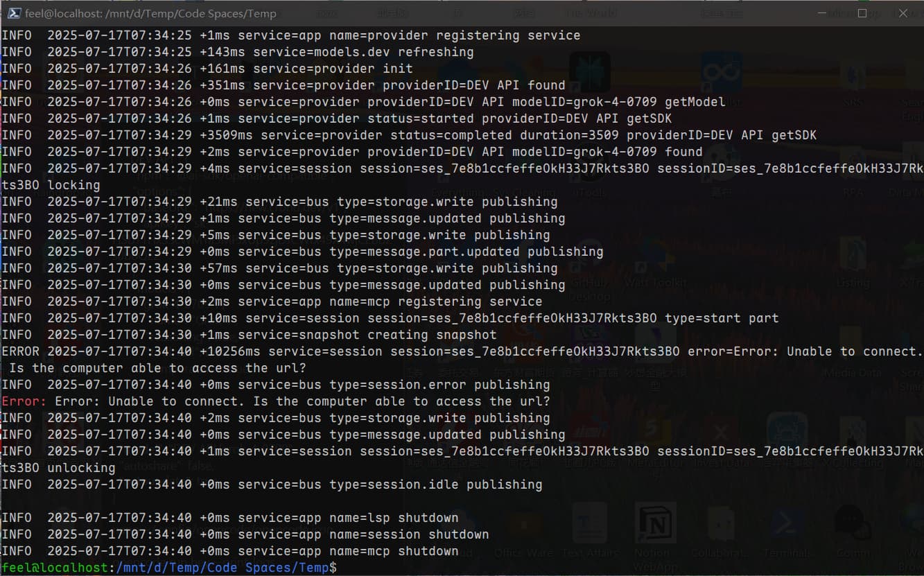924x576 pixels.
Task: Click the white ERROR level label
Action: [21, 351]
